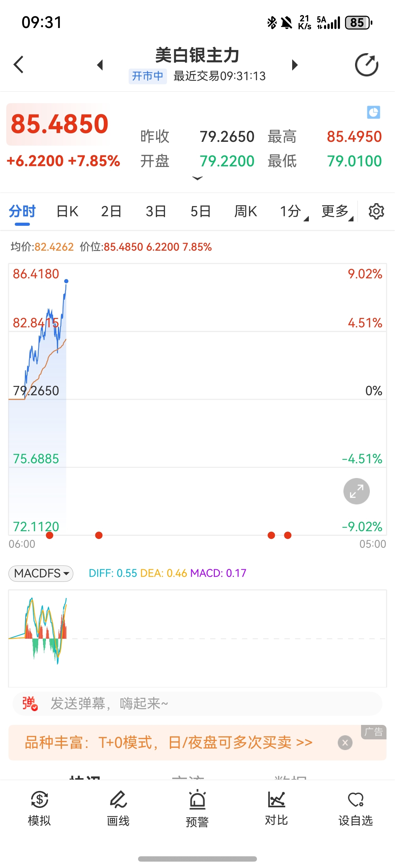Image resolution: width=395 pixels, height=868 pixels.
Task: Tap the refresh quotes icon
Action: (366, 65)
